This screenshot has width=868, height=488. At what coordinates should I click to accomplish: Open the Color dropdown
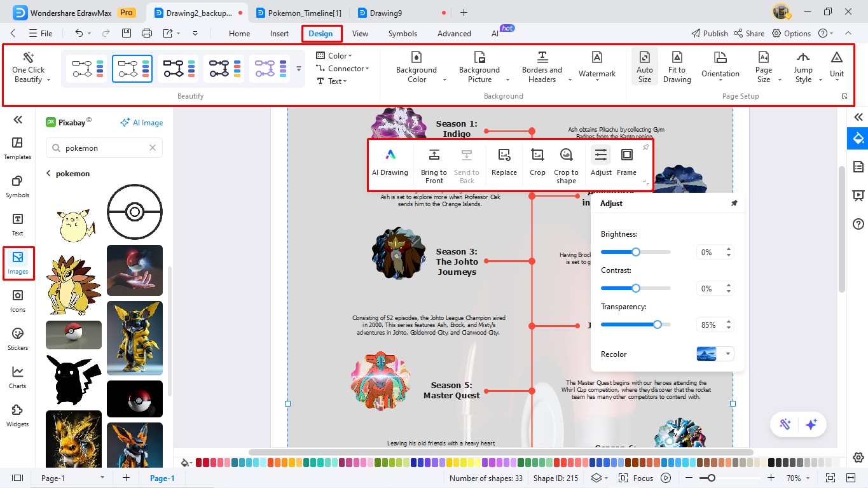pos(334,56)
